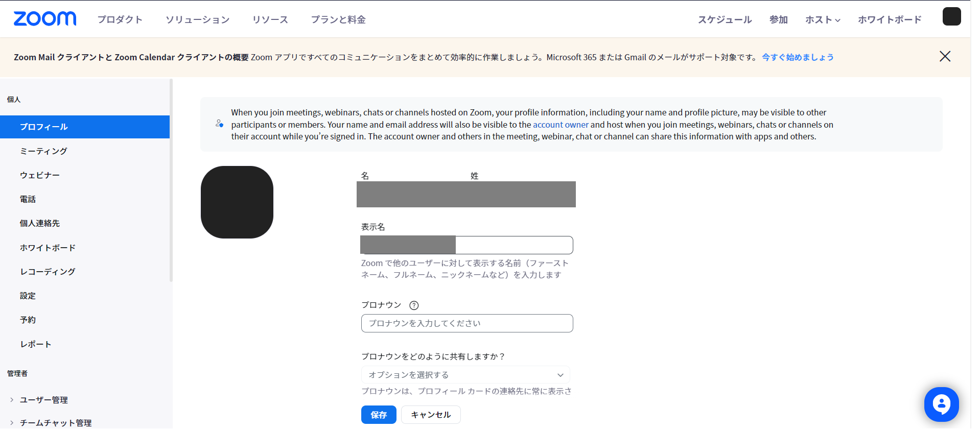980x430 pixels.
Task: Follow the 今すぐ始めましょう link
Action: pyautogui.click(x=798, y=57)
